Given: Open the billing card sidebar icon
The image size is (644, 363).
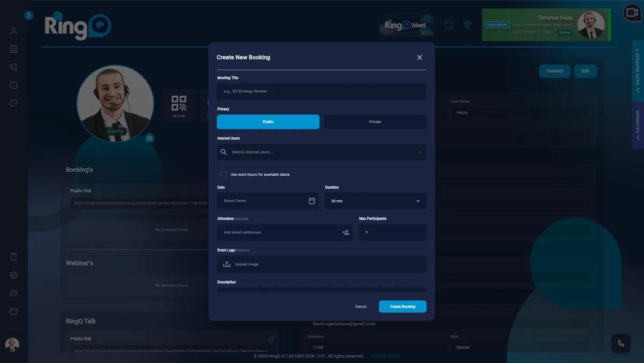Looking at the screenshot, I should [13, 311].
